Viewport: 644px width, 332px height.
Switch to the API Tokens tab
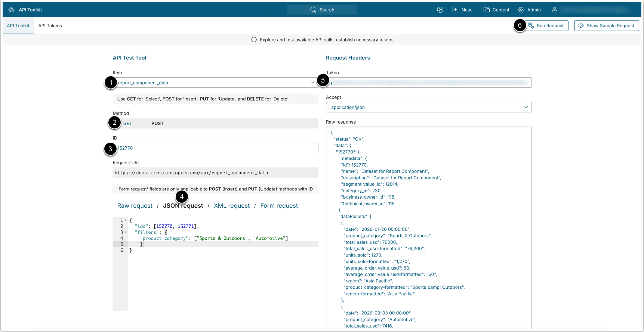[50, 26]
